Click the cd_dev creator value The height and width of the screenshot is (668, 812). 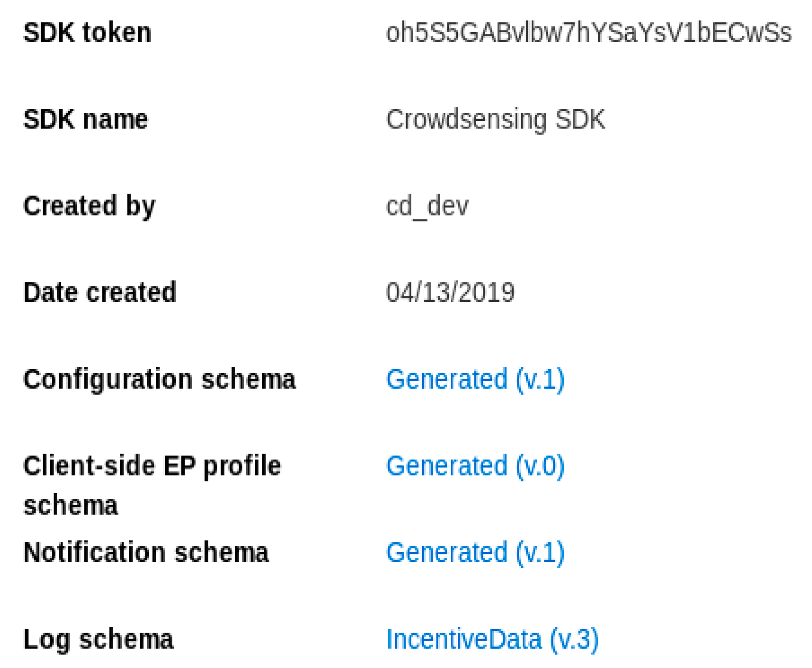tap(427, 206)
